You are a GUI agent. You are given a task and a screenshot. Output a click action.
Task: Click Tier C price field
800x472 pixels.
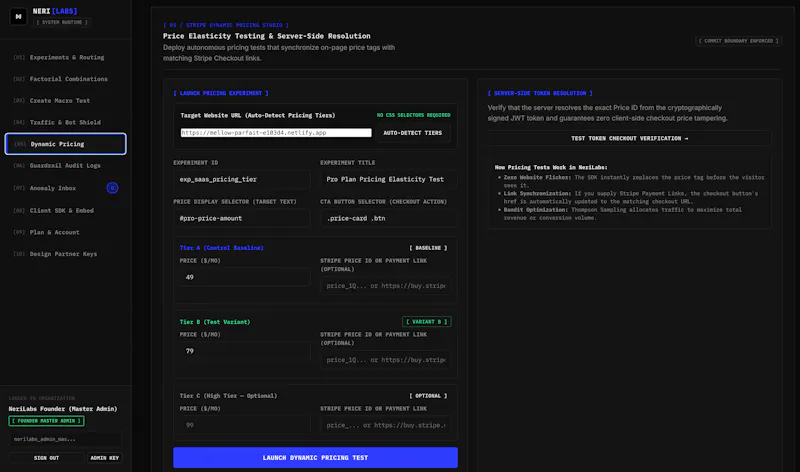[245, 425]
